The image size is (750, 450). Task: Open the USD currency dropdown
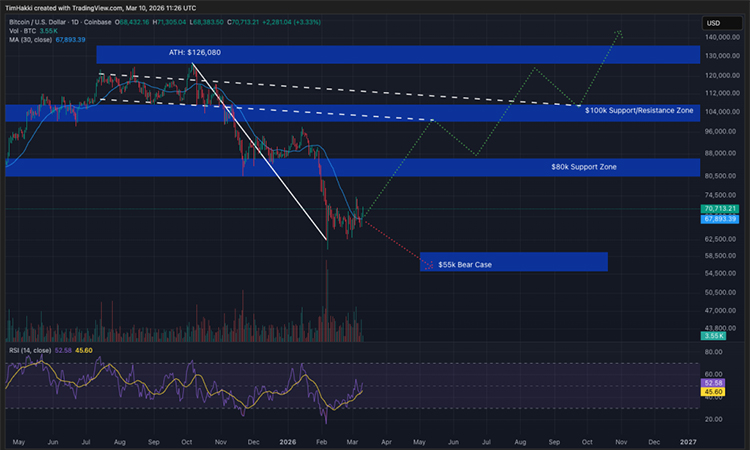713,23
